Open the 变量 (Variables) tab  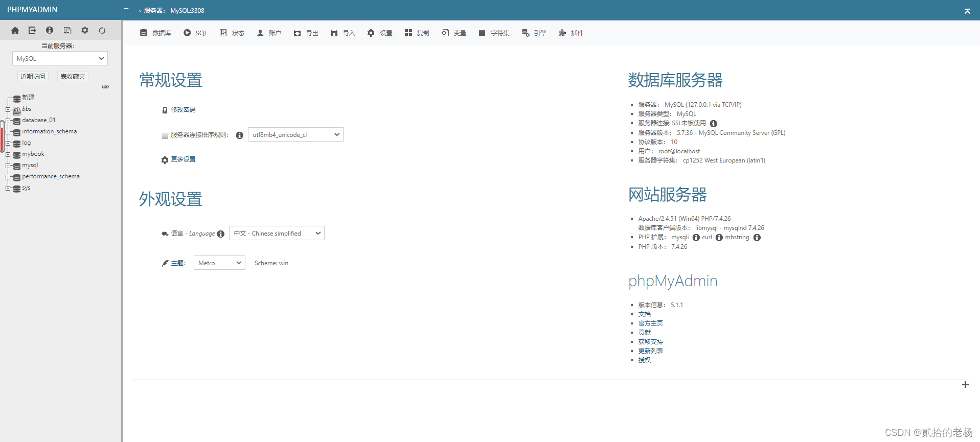point(454,33)
